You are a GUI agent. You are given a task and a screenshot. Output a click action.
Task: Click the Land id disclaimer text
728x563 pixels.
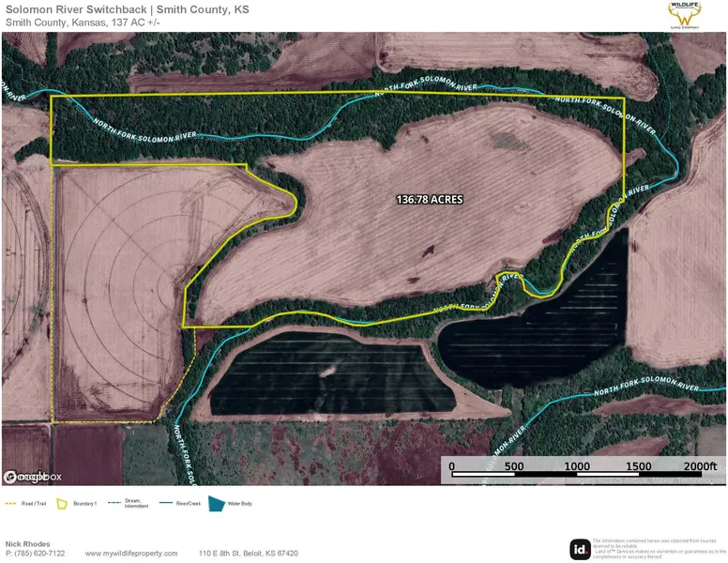coord(657,549)
